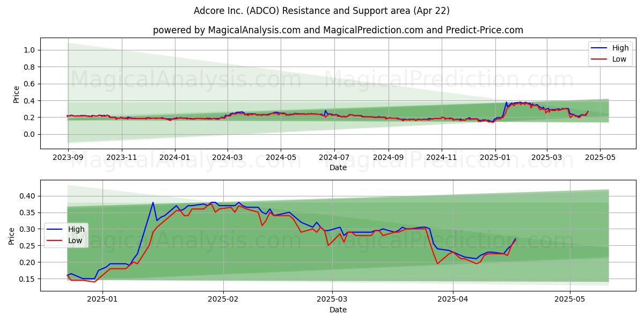644x322 pixels.
Task: Click the '0.20' price tick on the bottom chart
Action: tap(28, 262)
